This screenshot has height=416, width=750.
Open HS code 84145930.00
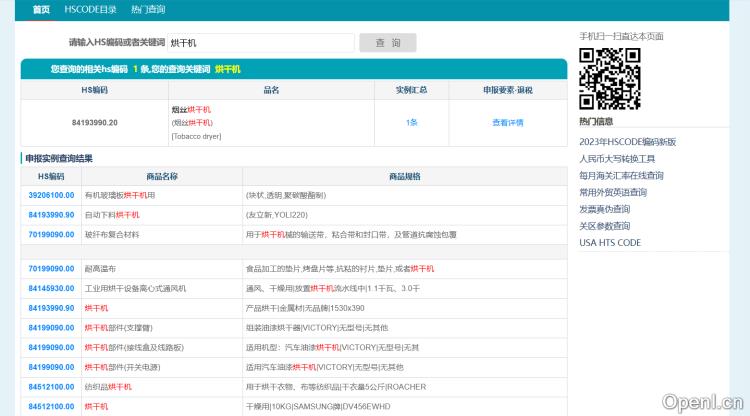[x=51, y=288]
